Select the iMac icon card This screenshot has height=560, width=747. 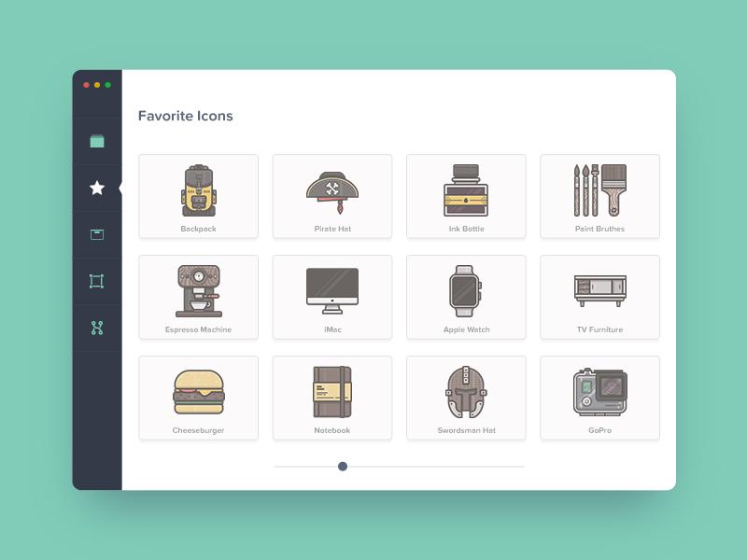point(332,297)
